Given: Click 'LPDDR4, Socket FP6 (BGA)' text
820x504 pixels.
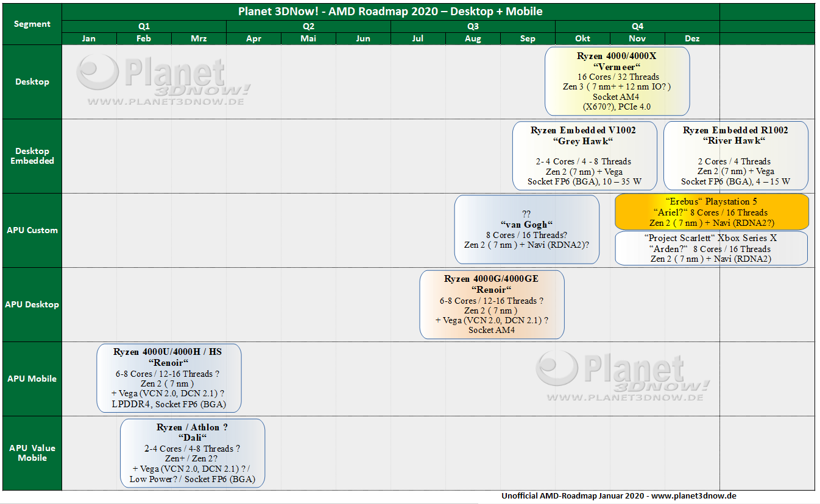Looking at the screenshot, I should coord(168,404).
